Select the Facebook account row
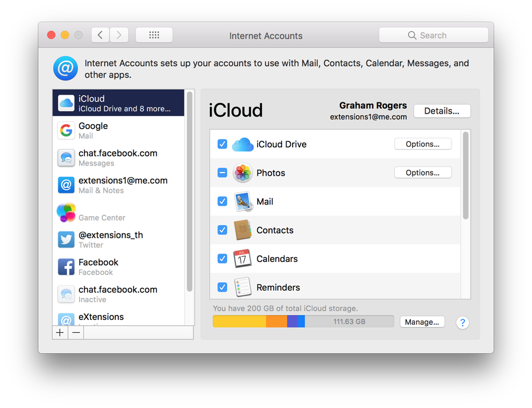This screenshot has width=532, height=408. coord(118,267)
